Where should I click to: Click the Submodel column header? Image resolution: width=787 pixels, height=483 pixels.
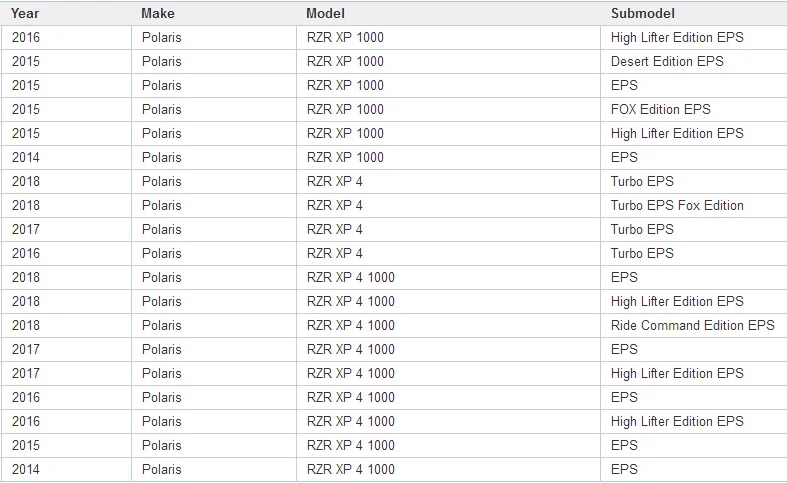pos(642,14)
